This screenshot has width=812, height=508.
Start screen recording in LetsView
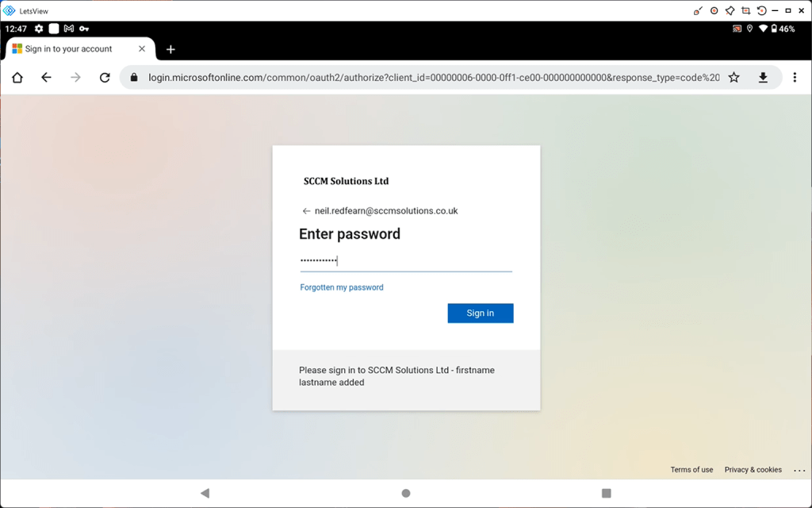714,10
